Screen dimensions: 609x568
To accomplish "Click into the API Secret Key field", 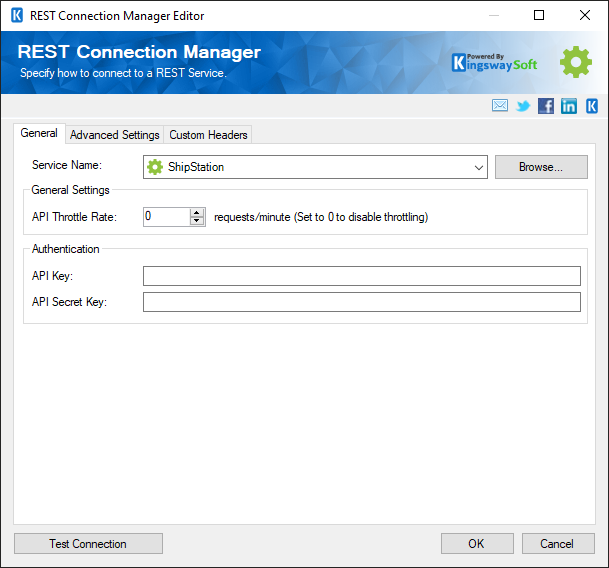I will click(x=362, y=302).
